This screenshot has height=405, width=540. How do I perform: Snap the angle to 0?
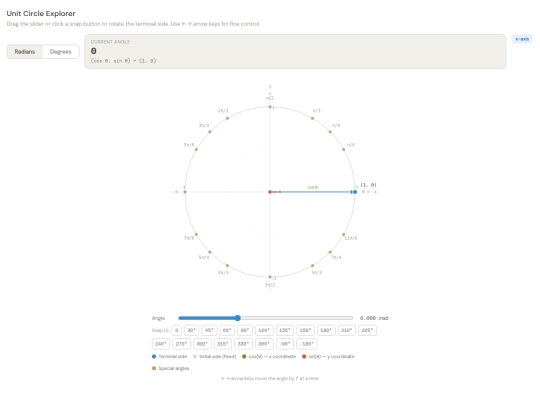176,330
